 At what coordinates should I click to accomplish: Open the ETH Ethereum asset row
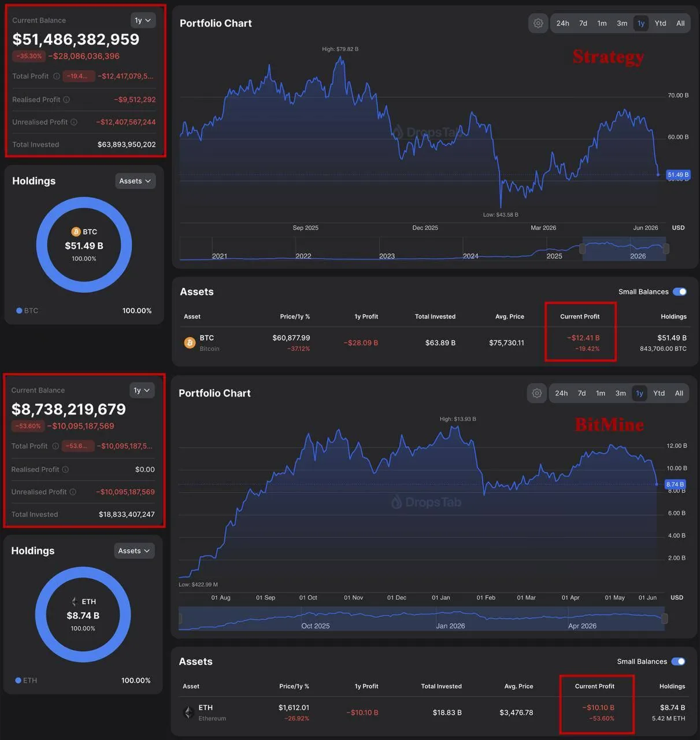pos(434,712)
